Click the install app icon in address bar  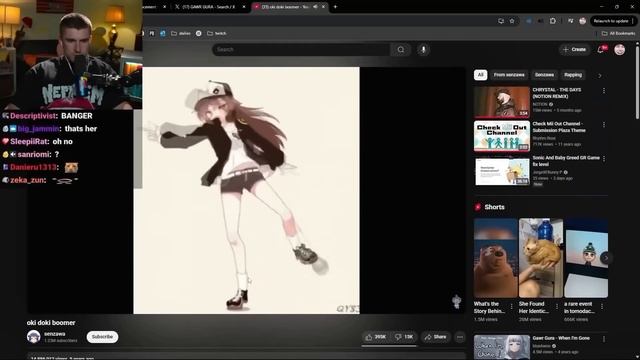501,21
